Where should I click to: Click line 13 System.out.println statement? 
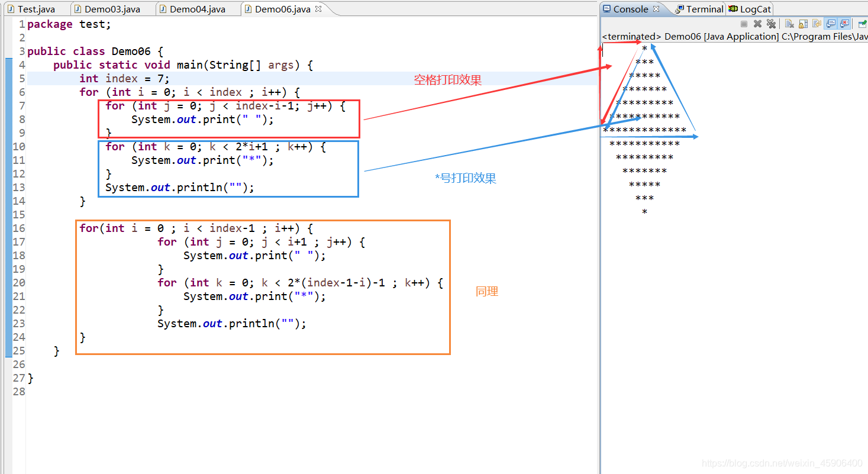pos(180,188)
